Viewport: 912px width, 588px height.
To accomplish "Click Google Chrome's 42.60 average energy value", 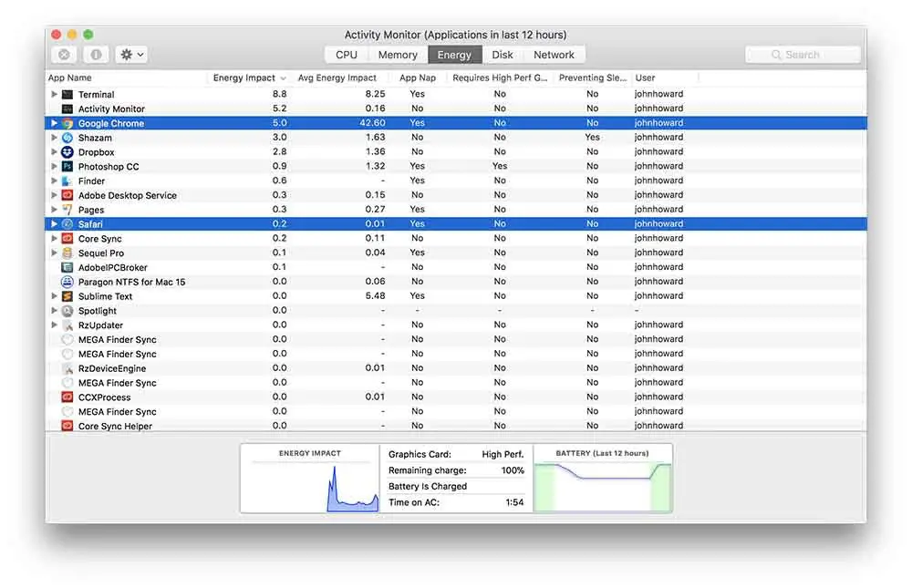I will (x=372, y=123).
